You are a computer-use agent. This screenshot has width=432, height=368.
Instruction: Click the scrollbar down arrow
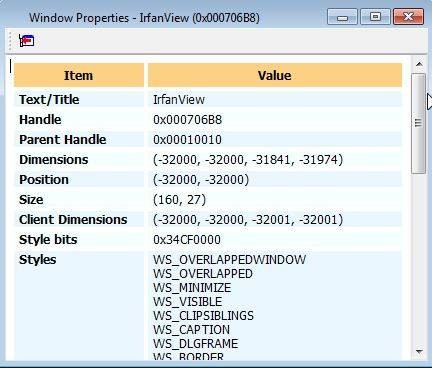pos(419,351)
